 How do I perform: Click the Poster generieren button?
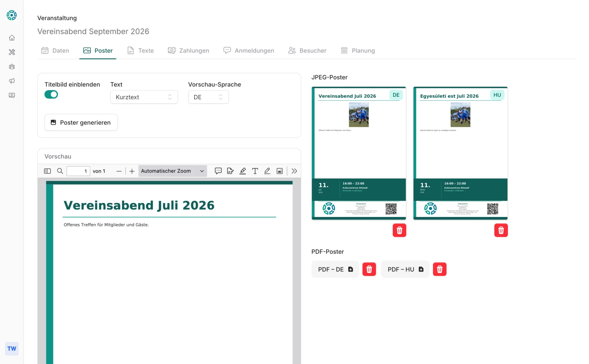tap(81, 122)
